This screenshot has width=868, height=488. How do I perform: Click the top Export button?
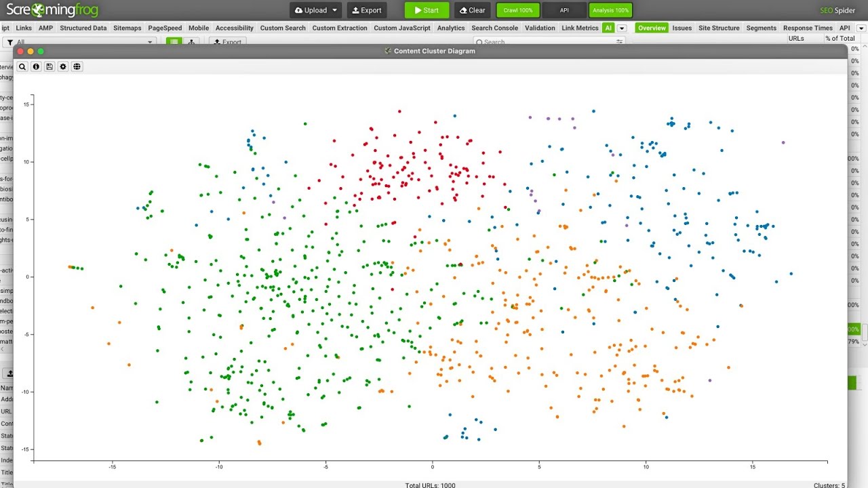point(367,10)
